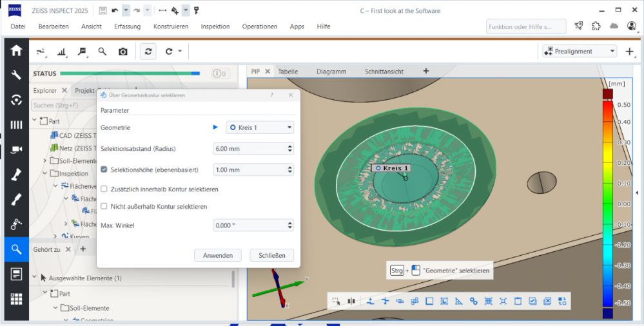Click the Funktion oder Hilfe search field

[x=525, y=26]
